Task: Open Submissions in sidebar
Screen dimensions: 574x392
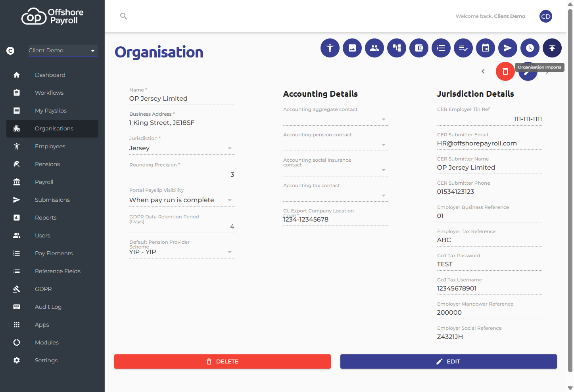Action: [52, 200]
